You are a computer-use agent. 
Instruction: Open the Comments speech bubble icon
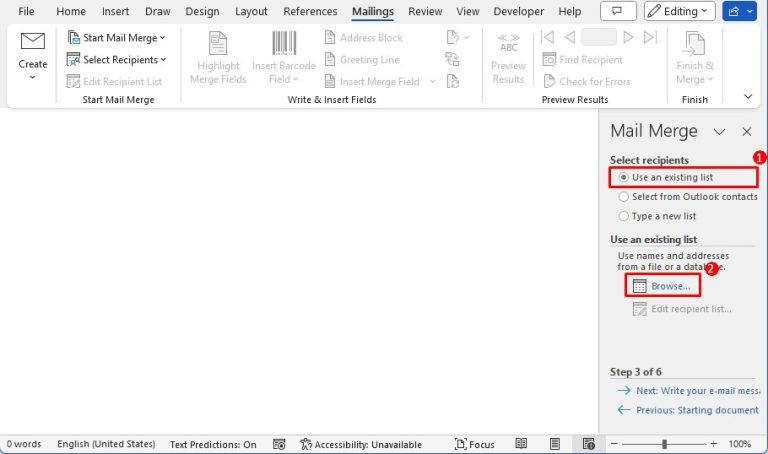(x=618, y=11)
